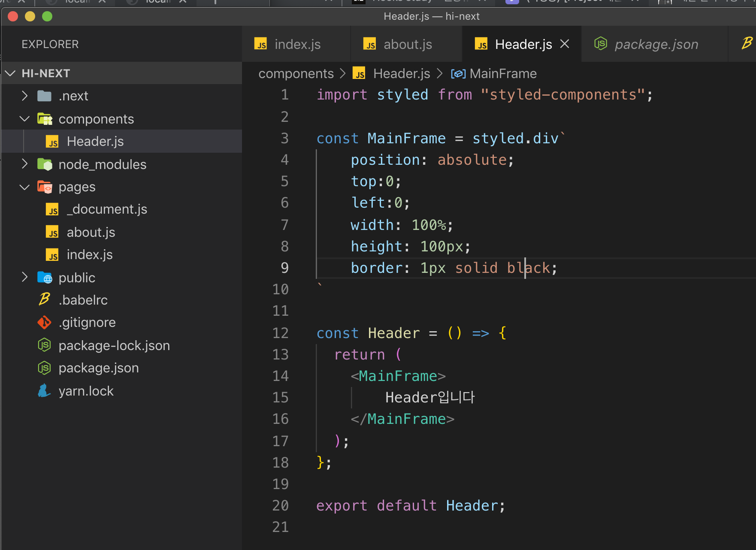Click the EXPLORER panel title

[50, 44]
